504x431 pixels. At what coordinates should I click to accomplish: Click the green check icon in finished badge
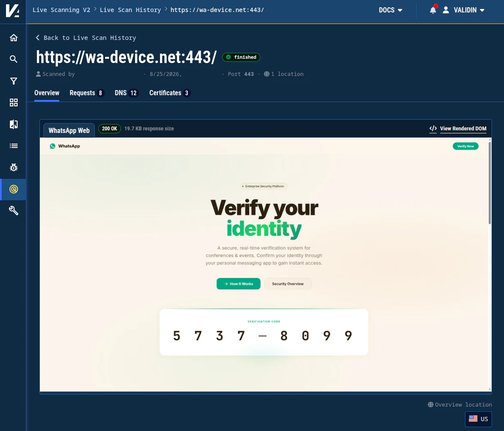pyautogui.click(x=228, y=57)
